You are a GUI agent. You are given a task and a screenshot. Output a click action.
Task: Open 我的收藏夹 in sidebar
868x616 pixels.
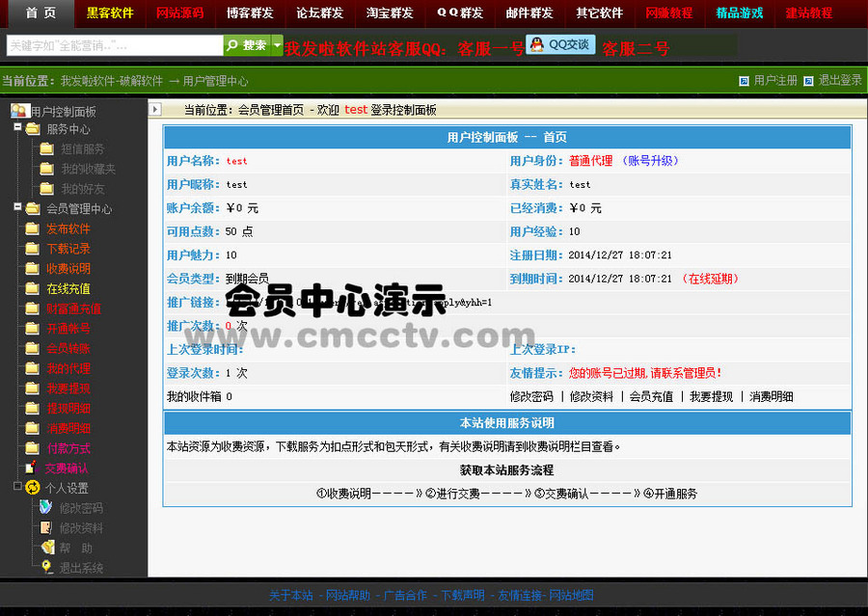(x=88, y=169)
